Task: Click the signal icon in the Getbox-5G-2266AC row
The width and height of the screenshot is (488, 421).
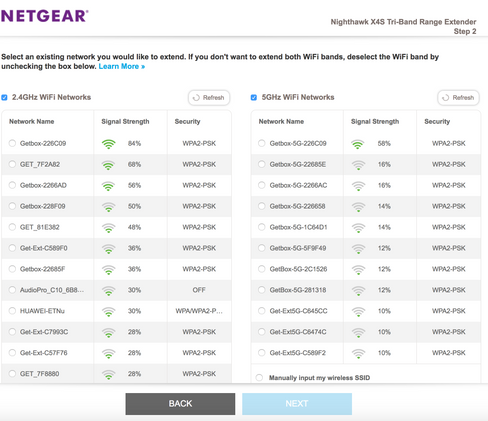Action: [x=358, y=186]
